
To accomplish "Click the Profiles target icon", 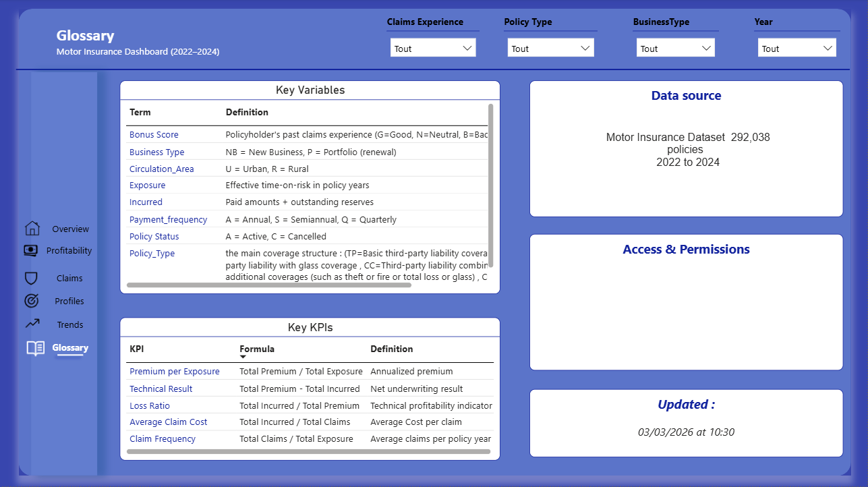I will click(31, 301).
